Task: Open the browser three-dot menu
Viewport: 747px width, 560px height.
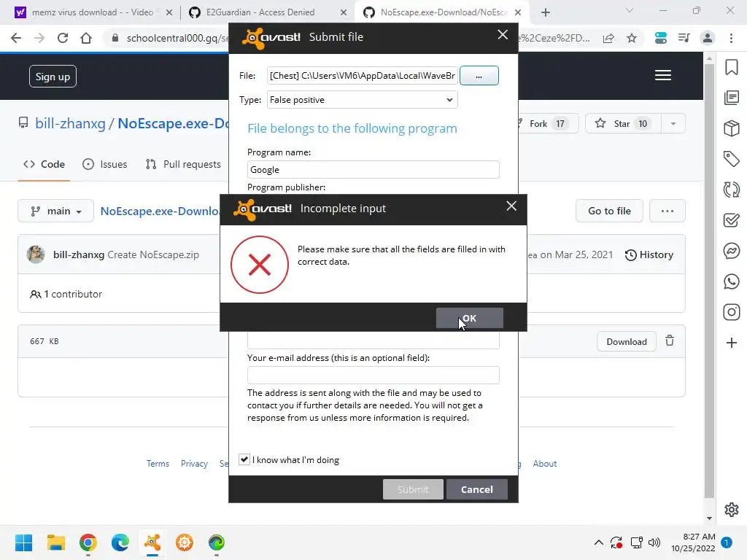Action: (x=731, y=38)
